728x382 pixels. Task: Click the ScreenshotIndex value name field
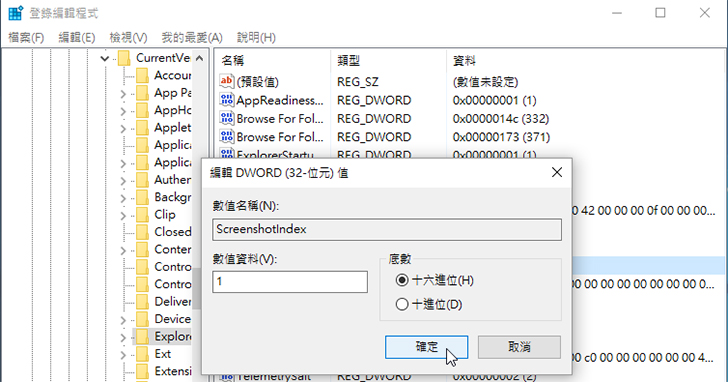(387, 229)
